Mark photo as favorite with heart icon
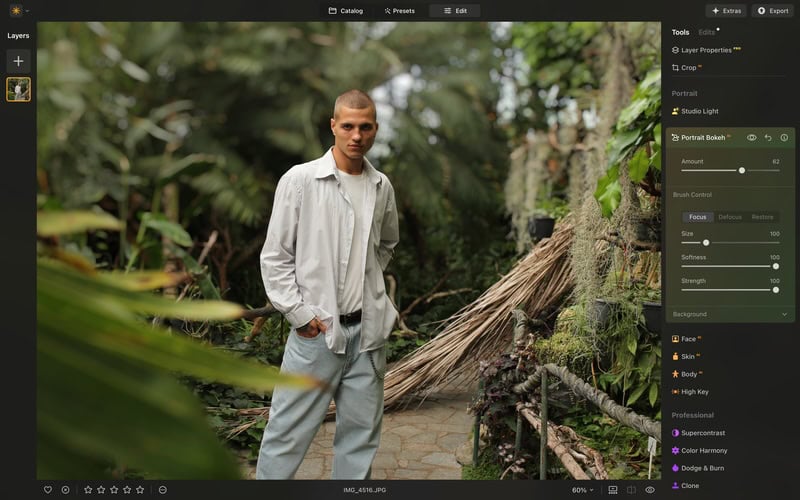 tap(48, 490)
